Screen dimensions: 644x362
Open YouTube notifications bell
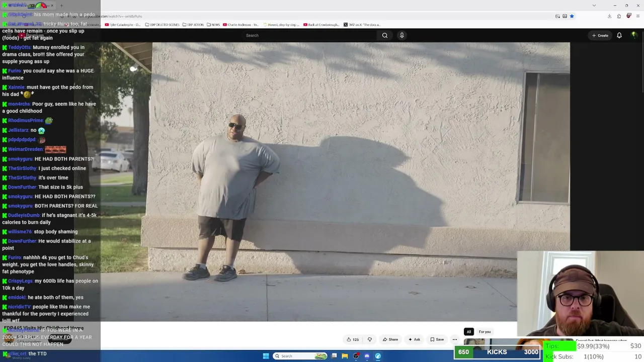[619, 35]
